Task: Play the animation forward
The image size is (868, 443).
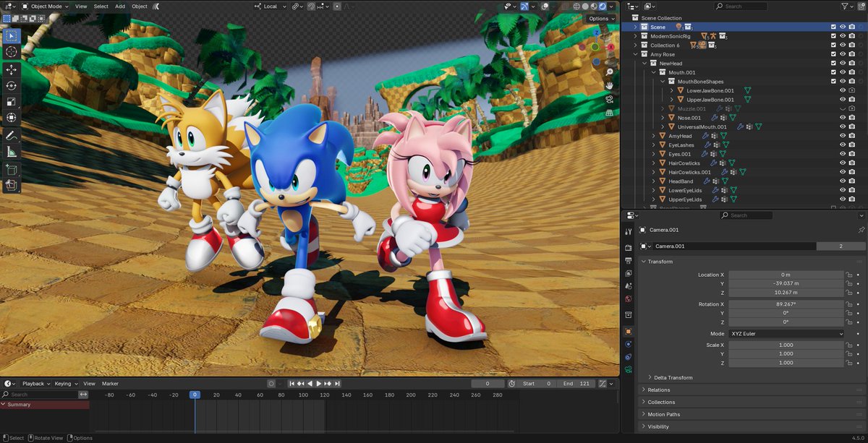Action: [x=318, y=384]
